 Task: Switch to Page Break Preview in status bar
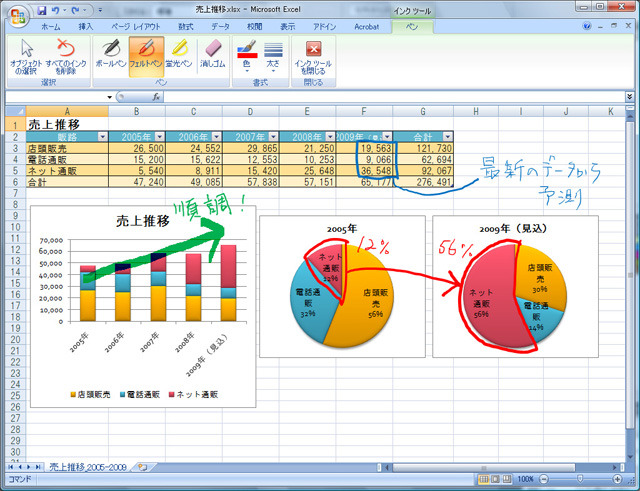pos(507,479)
